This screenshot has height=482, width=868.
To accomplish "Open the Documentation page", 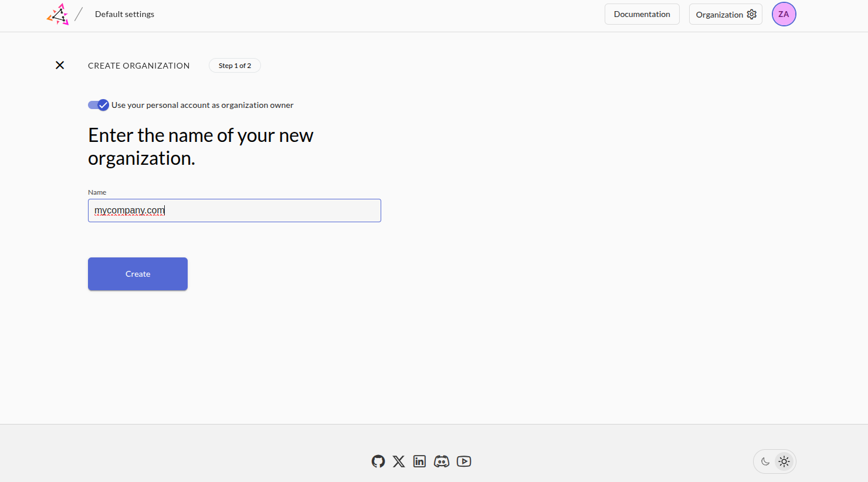I will point(642,13).
